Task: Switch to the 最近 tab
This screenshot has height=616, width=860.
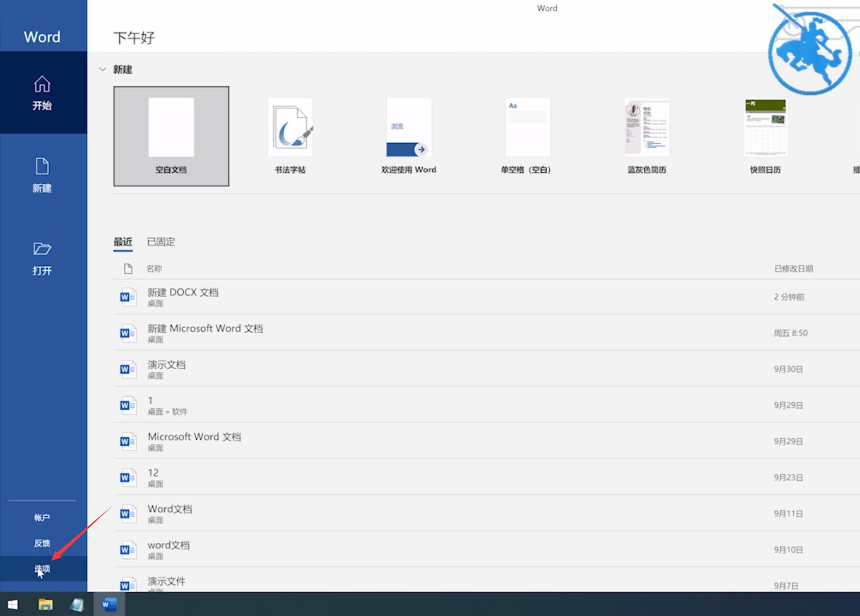Action: tap(123, 242)
